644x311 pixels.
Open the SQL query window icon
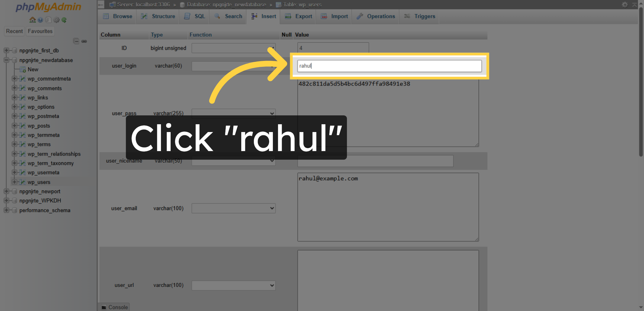pyautogui.click(x=48, y=20)
